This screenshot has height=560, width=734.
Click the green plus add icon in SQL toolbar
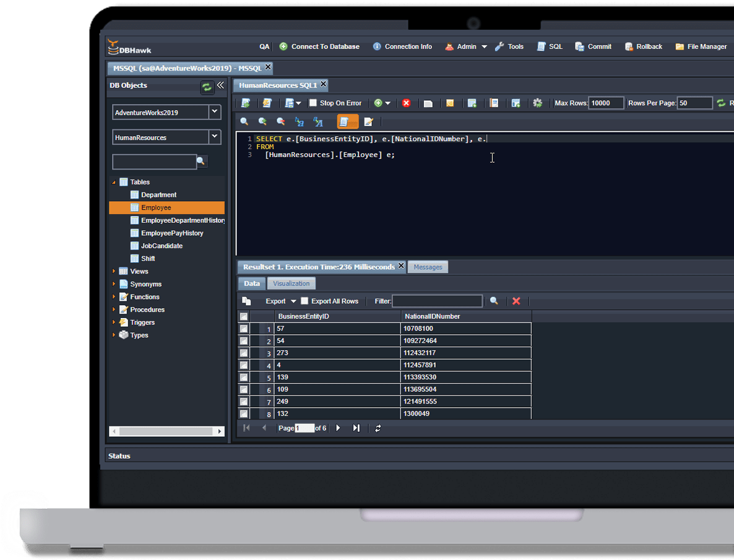(378, 103)
